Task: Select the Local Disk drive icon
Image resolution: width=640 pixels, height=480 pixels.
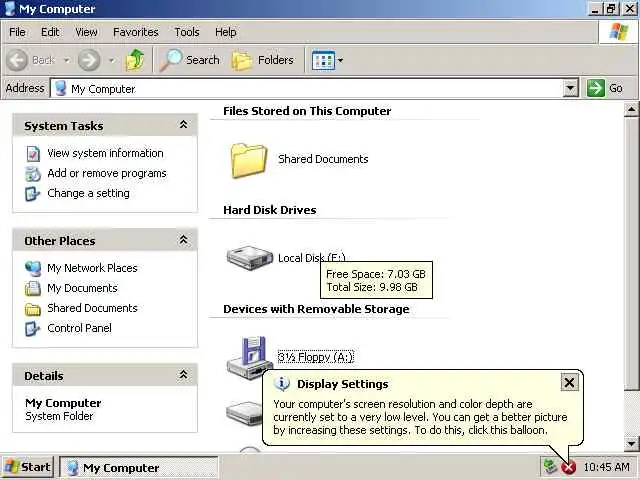Action: [250, 258]
